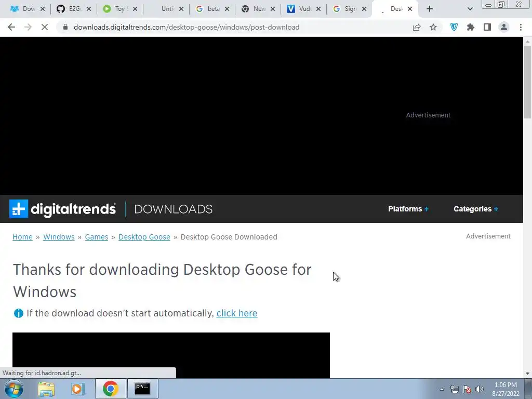This screenshot has height=399, width=532.
Task: Open the DOWNLOADS site section
Action: (x=174, y=209)
